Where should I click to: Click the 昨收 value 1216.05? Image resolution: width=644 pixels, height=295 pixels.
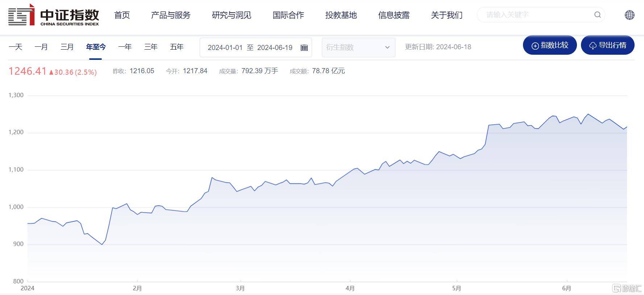[x=142, y=71]
